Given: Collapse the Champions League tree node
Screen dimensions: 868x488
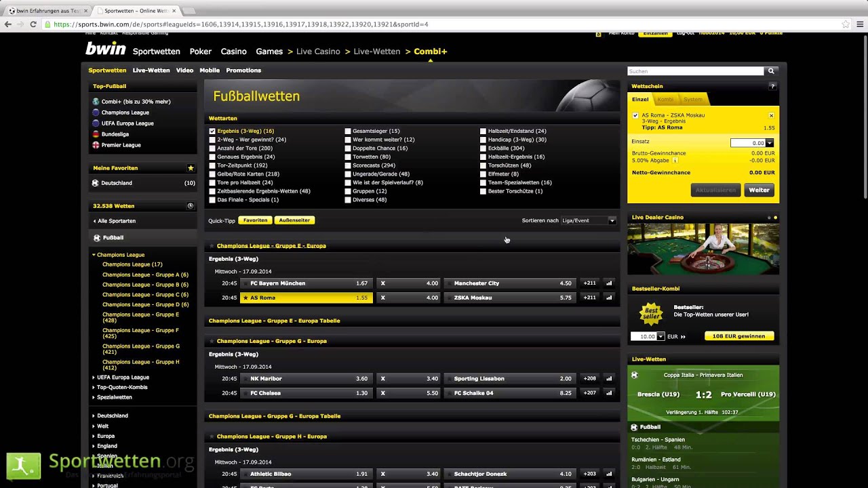Looking at the screenshot, I should click(x=94, y=255).
